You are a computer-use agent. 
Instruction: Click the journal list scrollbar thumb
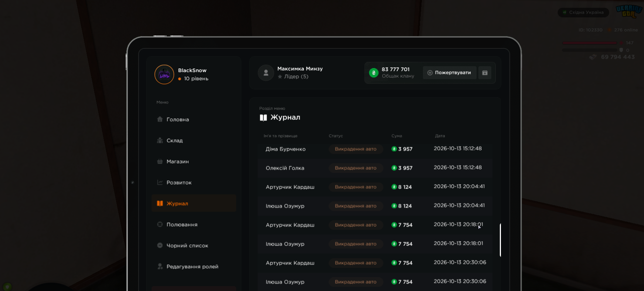[500, 240]
